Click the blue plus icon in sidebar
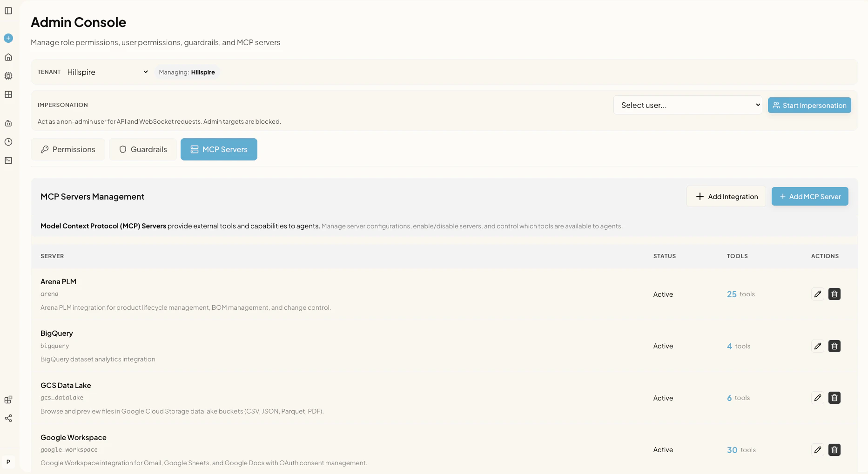The width and height of the screenshot is (868, 474). (x=8, y=38)
